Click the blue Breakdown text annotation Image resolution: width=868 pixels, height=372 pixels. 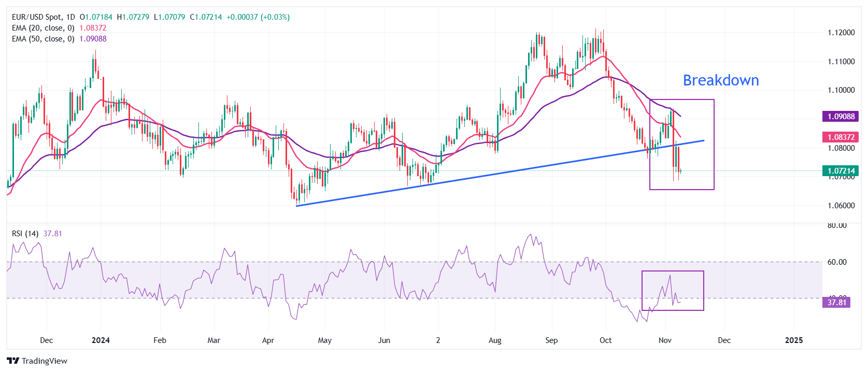720,80
